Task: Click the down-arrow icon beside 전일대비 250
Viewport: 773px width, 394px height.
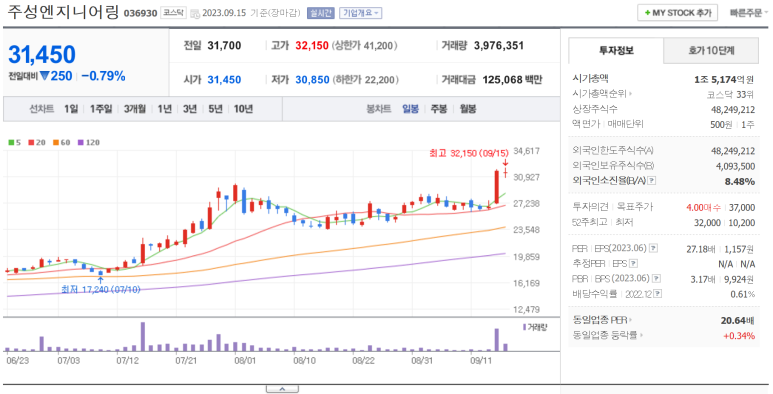Action: pos(44,76)
